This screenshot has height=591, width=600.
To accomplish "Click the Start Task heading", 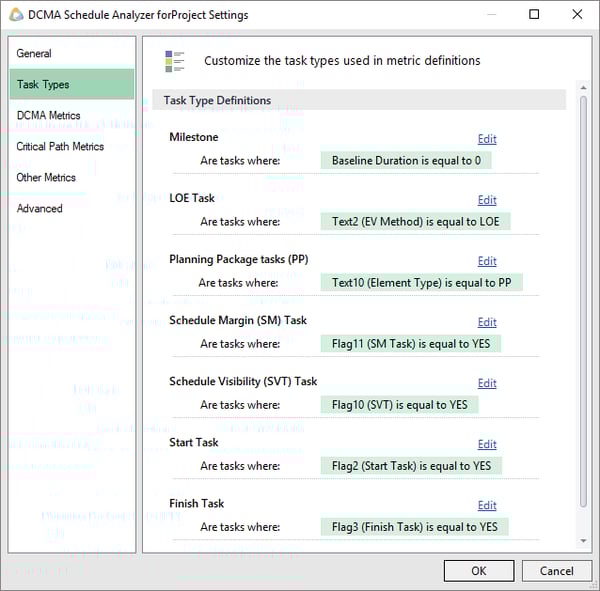I will [x=194, y=442].
